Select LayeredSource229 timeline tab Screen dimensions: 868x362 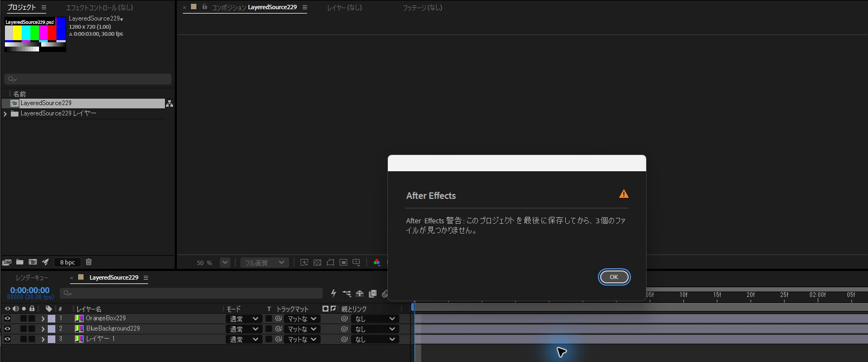(x=113, y=277)
